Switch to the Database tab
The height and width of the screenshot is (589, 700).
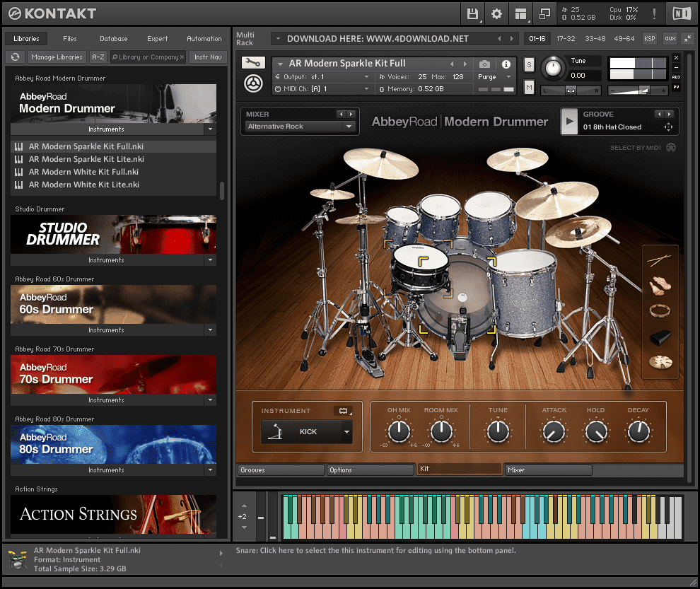pos(113,39)
